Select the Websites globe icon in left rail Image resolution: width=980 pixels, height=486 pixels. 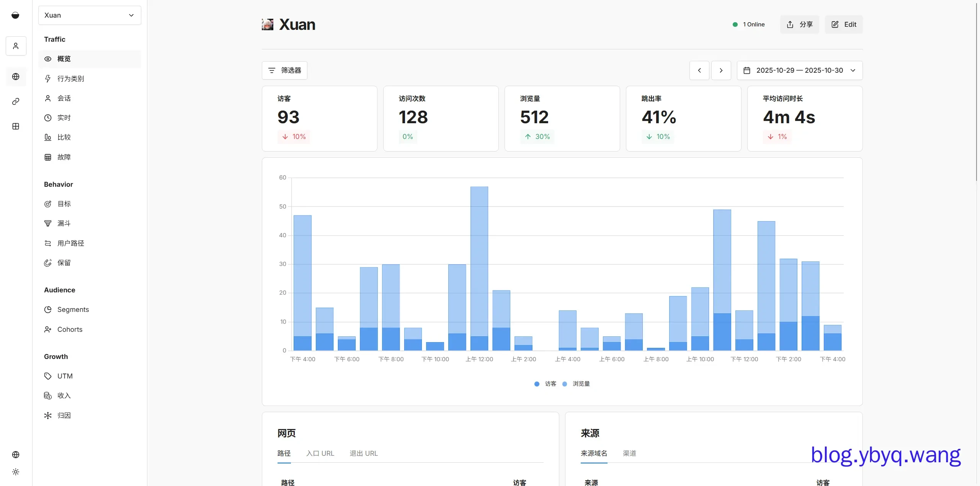click(x=16, y=77)
